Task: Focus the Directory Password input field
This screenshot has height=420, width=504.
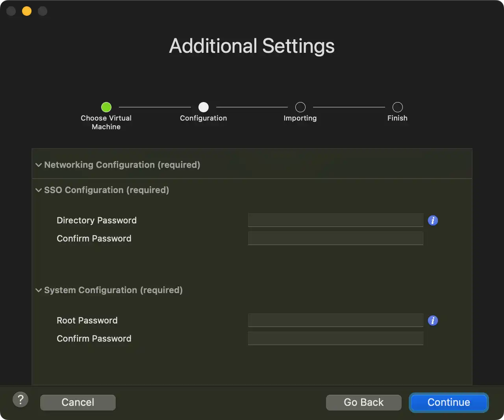Action: point(335,220)
